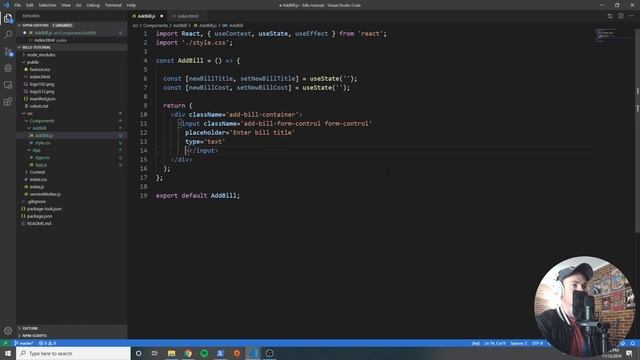Open the Windows Start menu

[8, 353]
